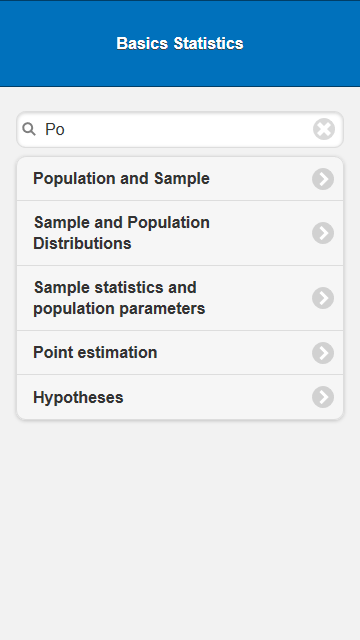
Task: Click the Basics Statistics header title
Action: point(180,43)
